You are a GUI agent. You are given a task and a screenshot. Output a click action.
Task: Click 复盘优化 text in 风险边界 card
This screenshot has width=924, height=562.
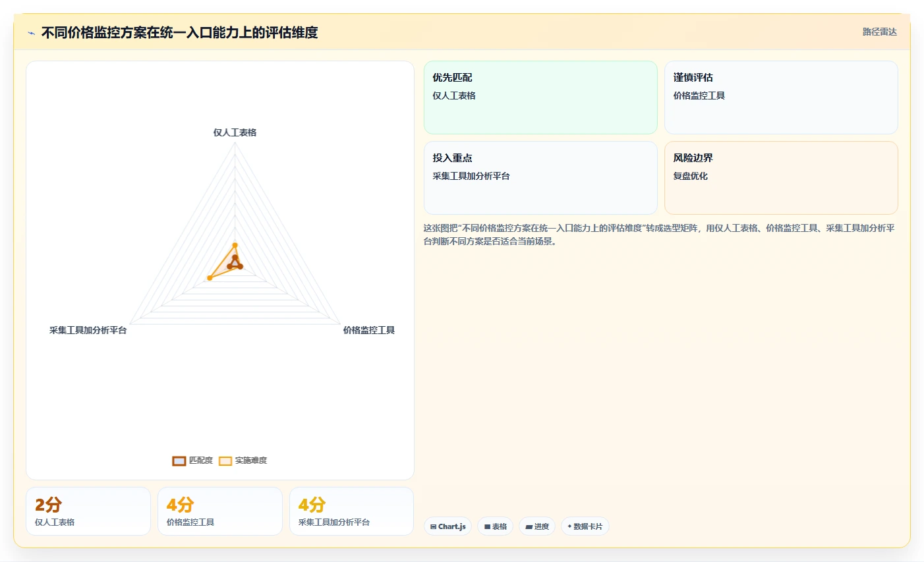tap(690, 176)
